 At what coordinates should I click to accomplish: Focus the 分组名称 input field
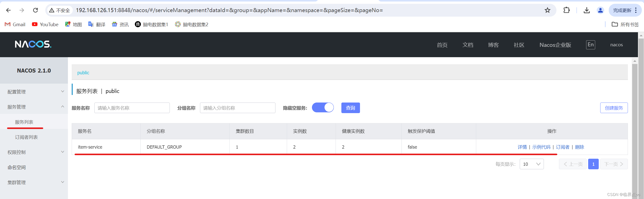(238, 108)
